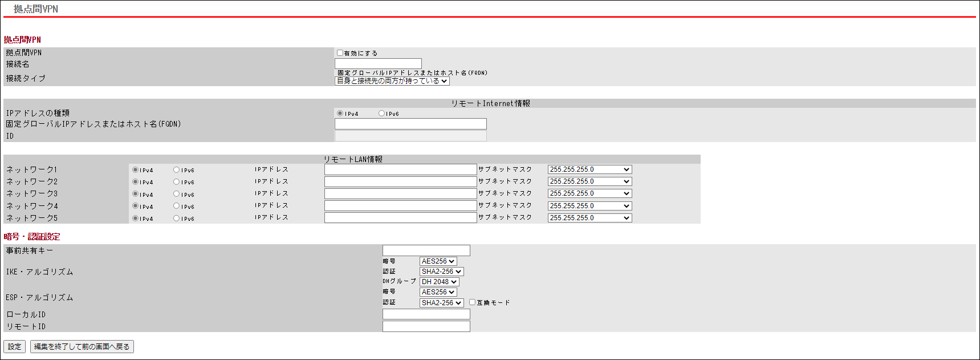Expand the IKE 暗号 AES256 dropdown
Viewport: 980px width, 360px height.
438,261
